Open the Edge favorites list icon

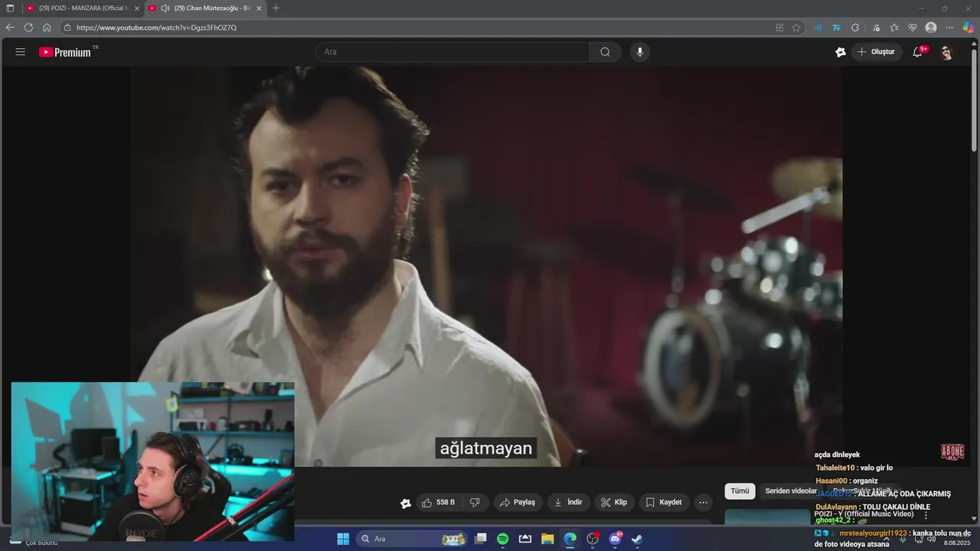pyautogui.click(x=894, y=28)
